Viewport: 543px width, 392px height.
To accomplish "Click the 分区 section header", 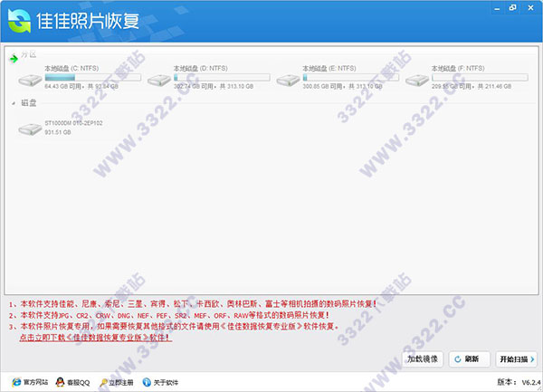I will coord(28,54).
